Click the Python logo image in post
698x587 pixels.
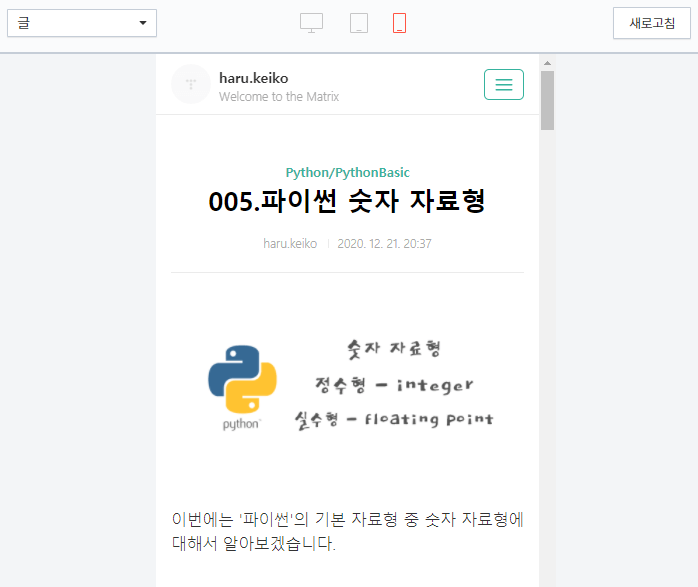tap(242, 387)
